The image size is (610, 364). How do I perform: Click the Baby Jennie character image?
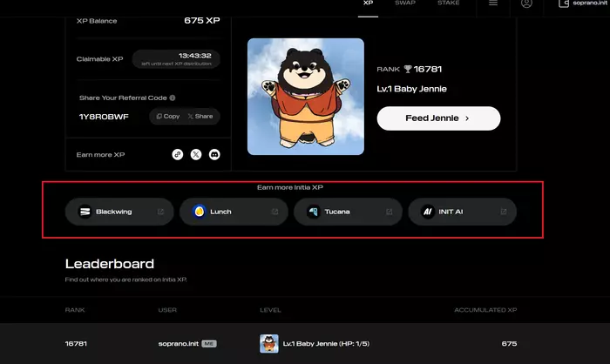[x=306, y=97]
